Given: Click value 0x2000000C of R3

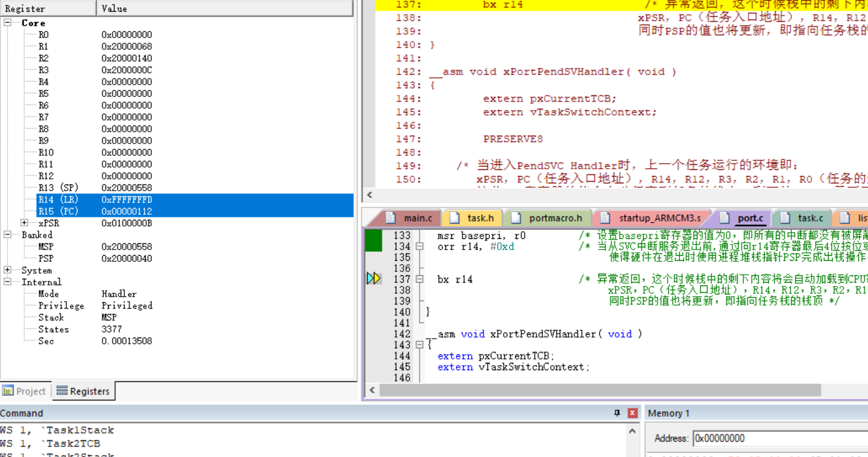Looking at the screenshot, I should [x=127, y=70].
